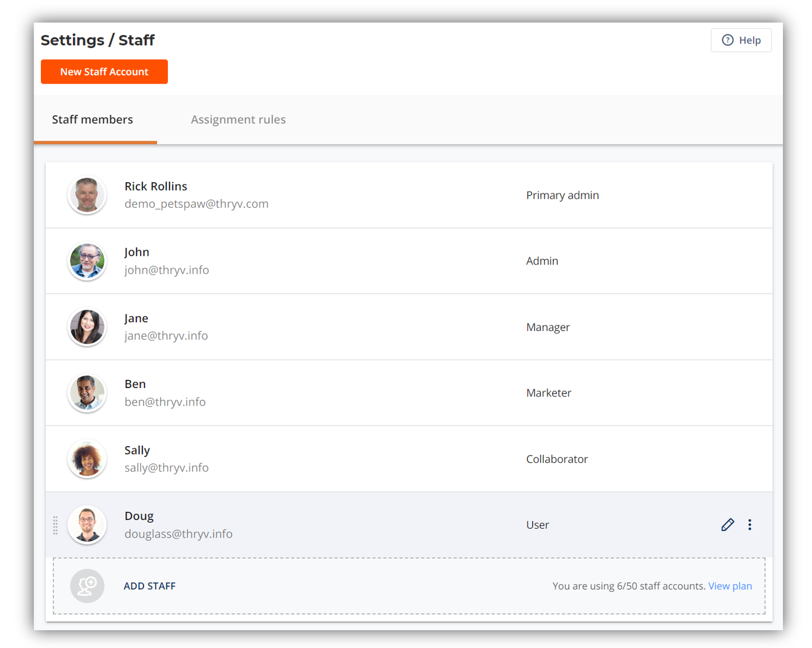Select the name John
This screenshot has width=812, height=648.
click(137, 252)
